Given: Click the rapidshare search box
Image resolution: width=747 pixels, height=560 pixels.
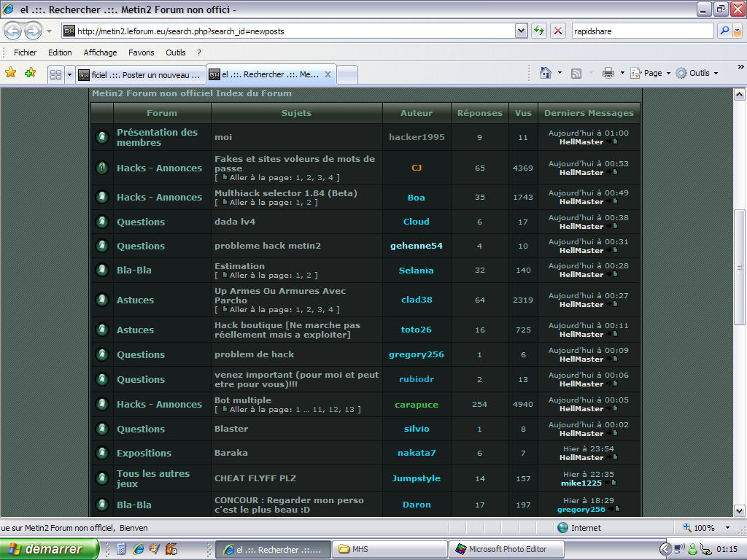Looking at the screenshot, I should (x=643, y=31).
